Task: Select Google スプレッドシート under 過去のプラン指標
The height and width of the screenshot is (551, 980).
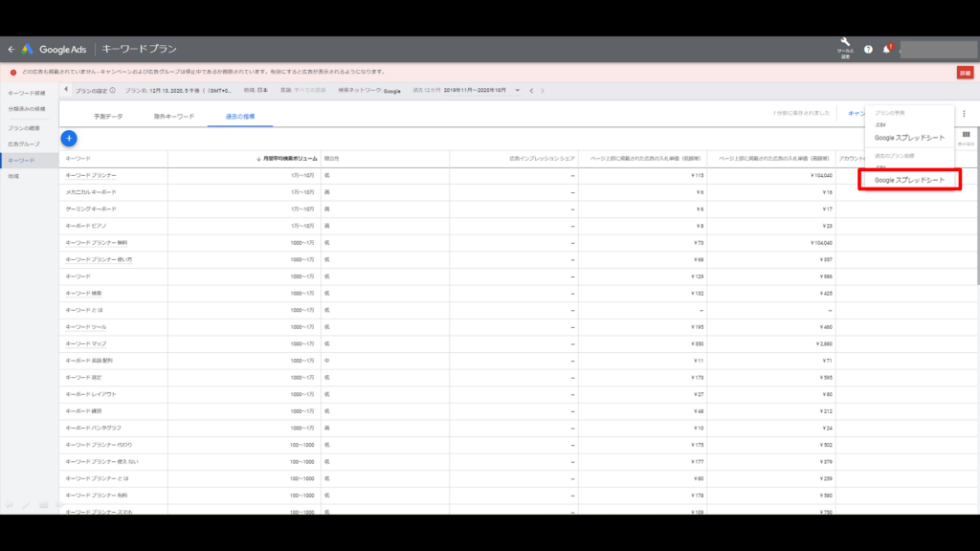Action: tap(909, 179)
